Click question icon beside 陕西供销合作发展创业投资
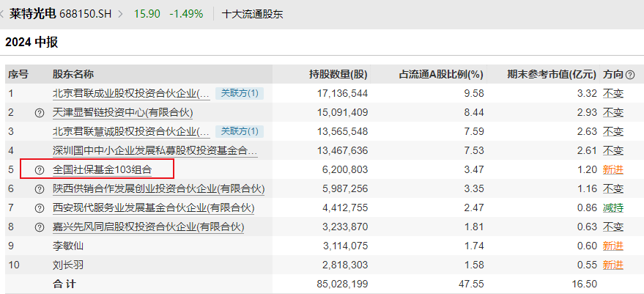644x294 pixels. pos(40,189)
